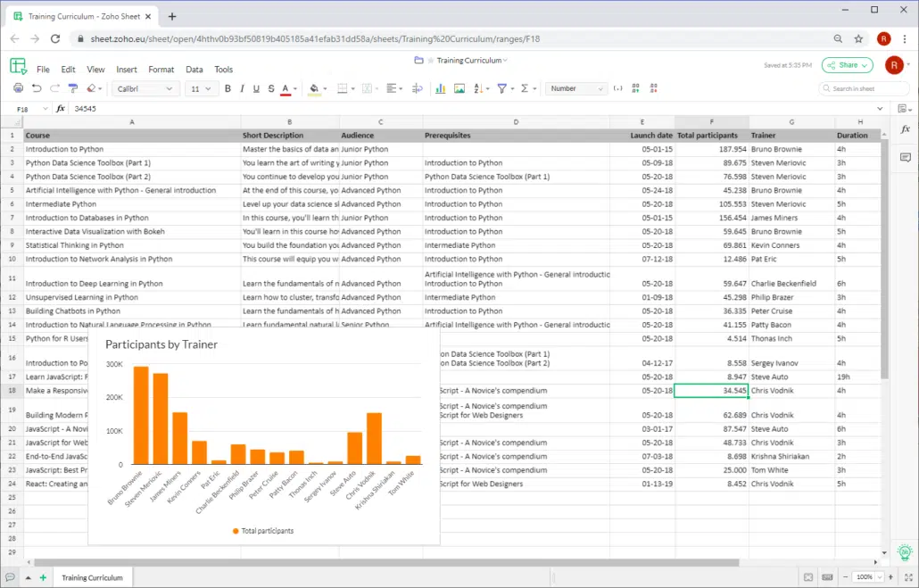Toggle Italic formatting
Screen dimensions: 919x588
(242, 88)
